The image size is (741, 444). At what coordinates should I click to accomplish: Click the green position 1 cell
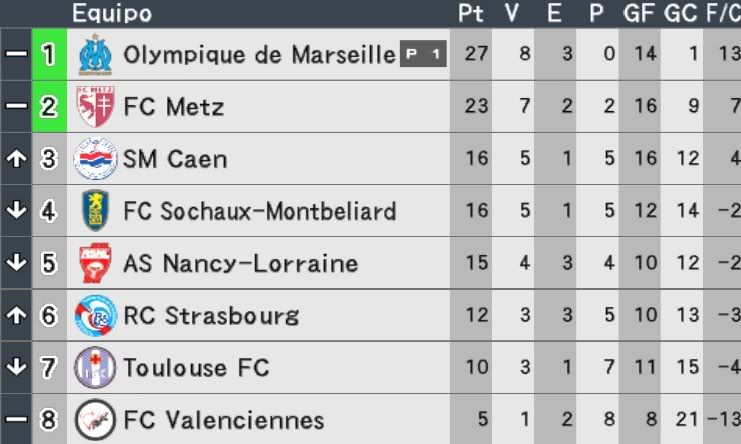49,54
